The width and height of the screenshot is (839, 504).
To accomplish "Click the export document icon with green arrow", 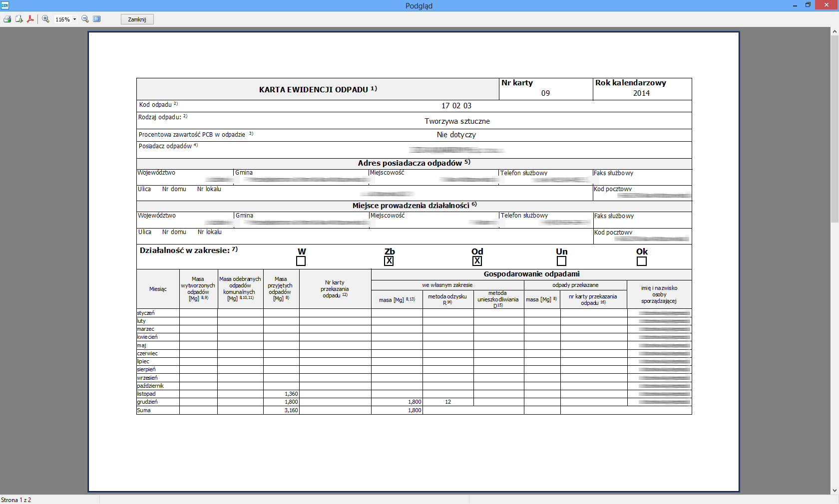I will [x=19, y=19].
